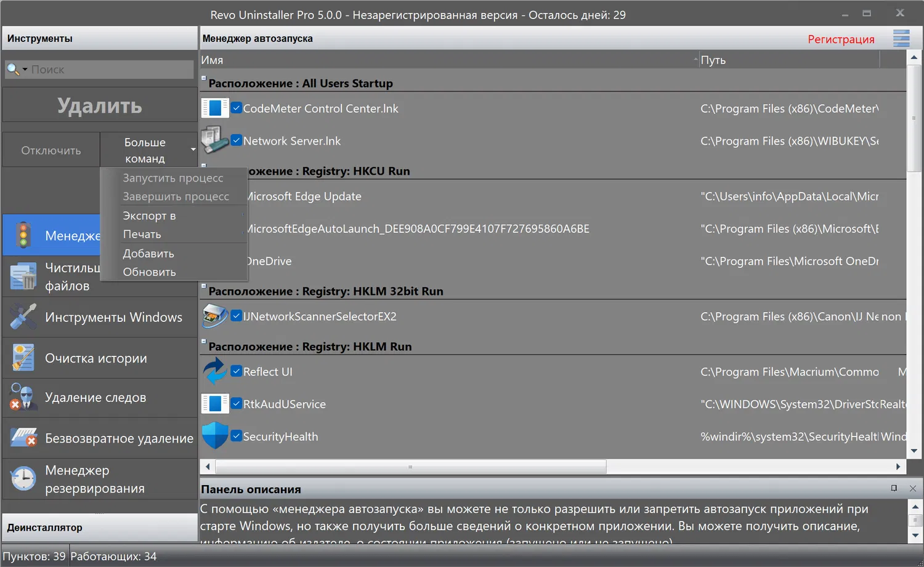Choose Печать from the menu
This screenshot has width=924, height=567.
pyautogui.click(x=174, y=234)
